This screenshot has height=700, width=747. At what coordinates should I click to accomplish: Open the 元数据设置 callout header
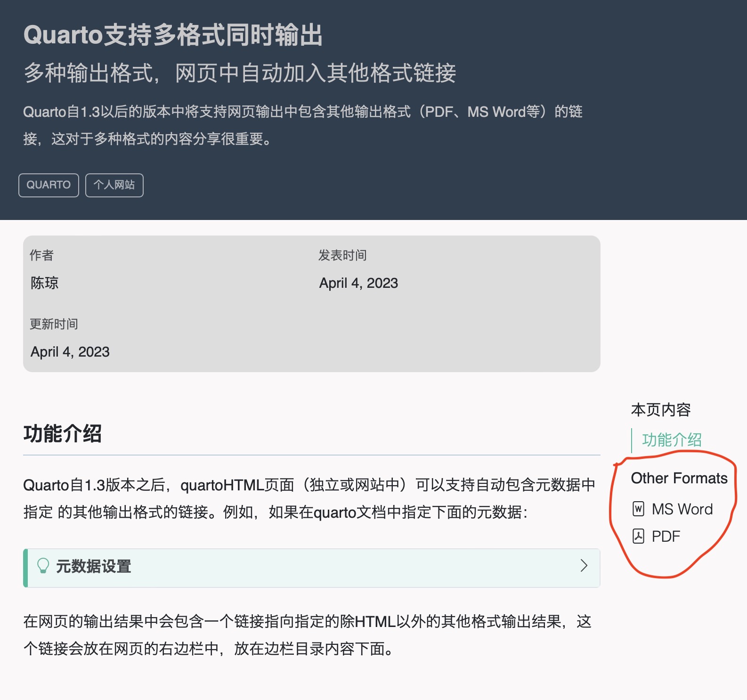pyautogui.click(x=312, y=568)
